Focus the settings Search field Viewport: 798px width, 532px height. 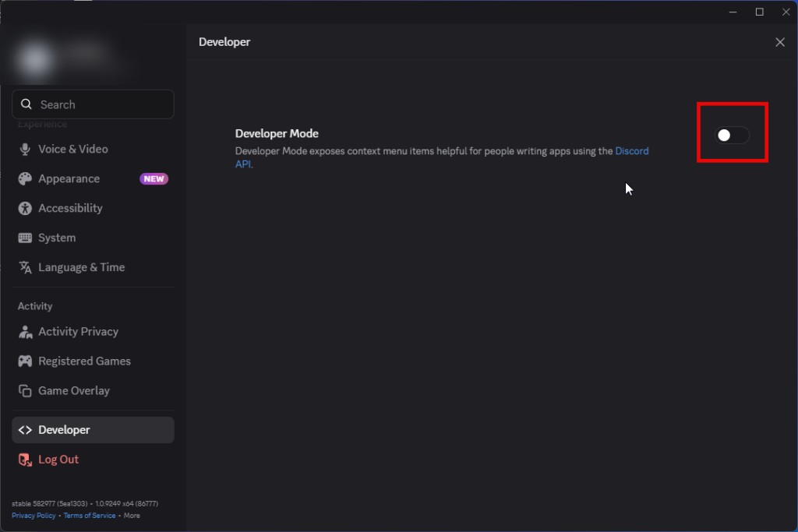(93, 104)
